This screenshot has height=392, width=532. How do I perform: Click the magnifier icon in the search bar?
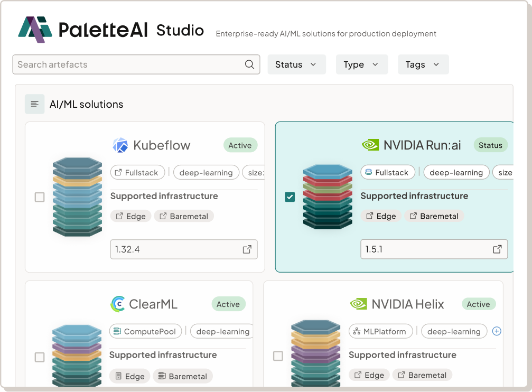[249, 64]
